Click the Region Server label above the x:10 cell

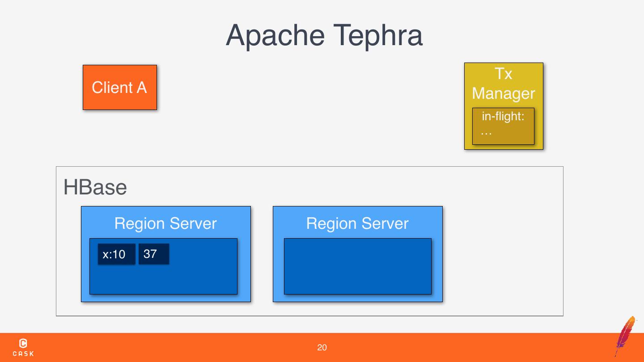click(x=165, y=223)
